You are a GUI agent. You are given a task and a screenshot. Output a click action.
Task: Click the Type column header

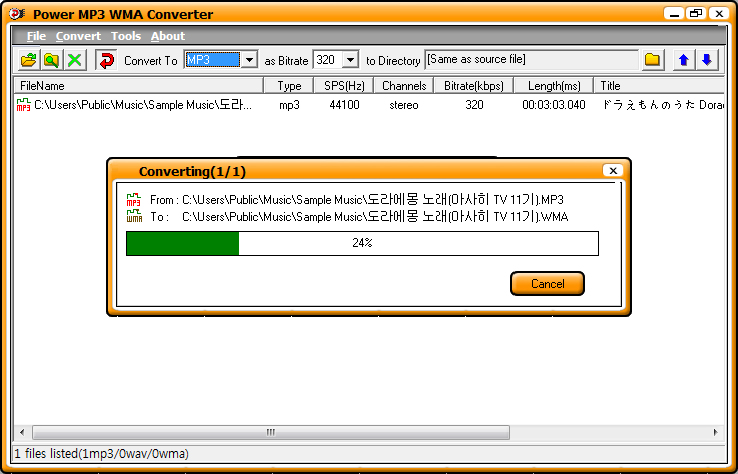[289, 86]
